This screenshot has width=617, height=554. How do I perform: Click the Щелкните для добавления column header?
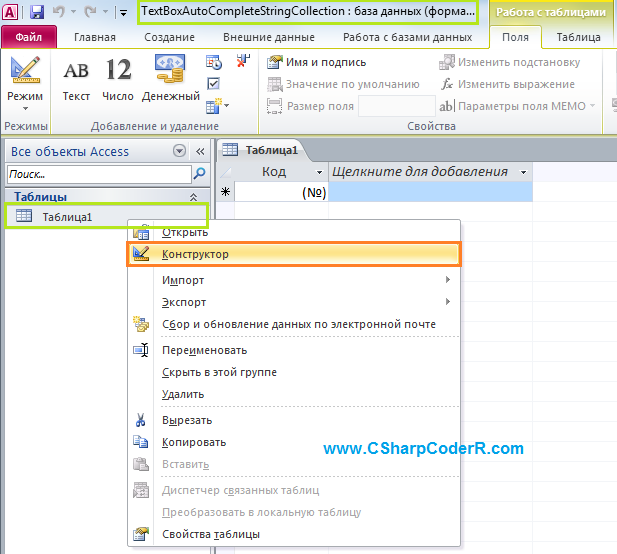click(x=430, y=172)
